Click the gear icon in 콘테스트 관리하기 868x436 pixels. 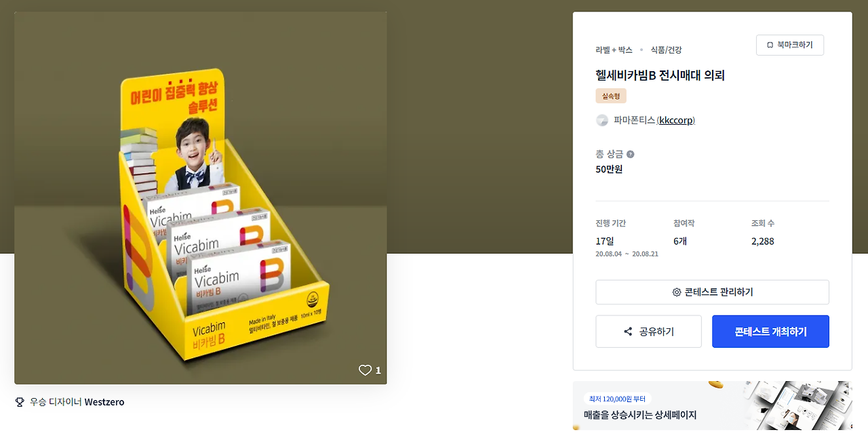676,292
